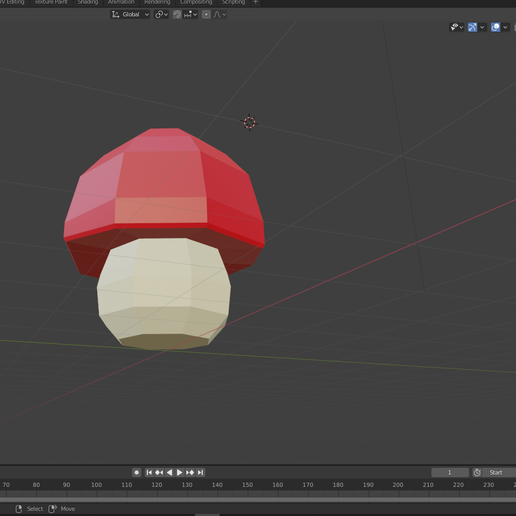The width and height of the screenshot is (516, 516).
Task: Jump to the timeline end frame
Action: tap(200, 472)
